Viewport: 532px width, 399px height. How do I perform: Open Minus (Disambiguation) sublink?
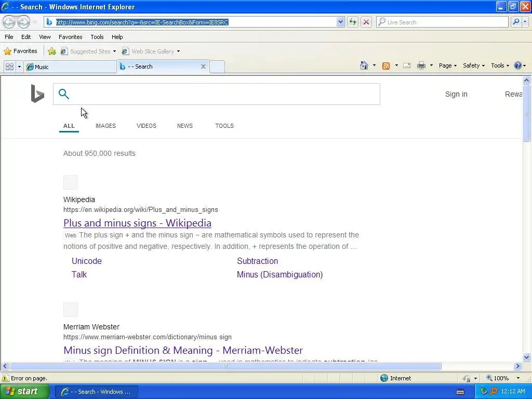tap(280, 274)
